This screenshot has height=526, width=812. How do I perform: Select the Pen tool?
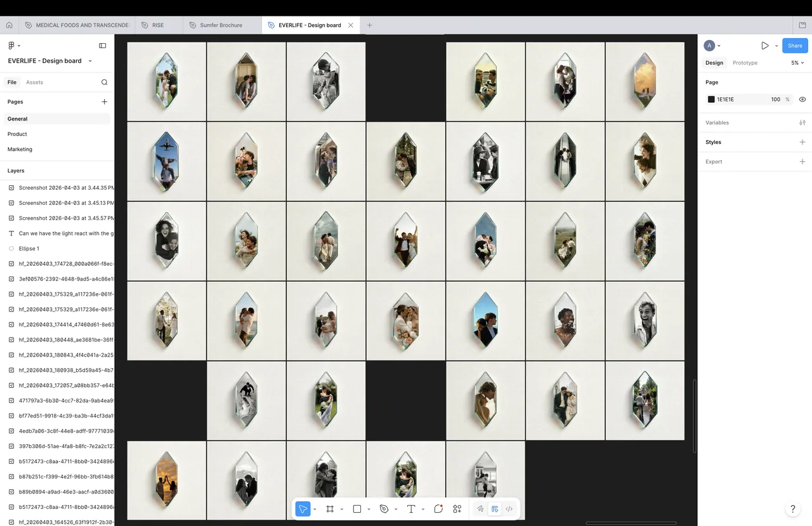384,509
